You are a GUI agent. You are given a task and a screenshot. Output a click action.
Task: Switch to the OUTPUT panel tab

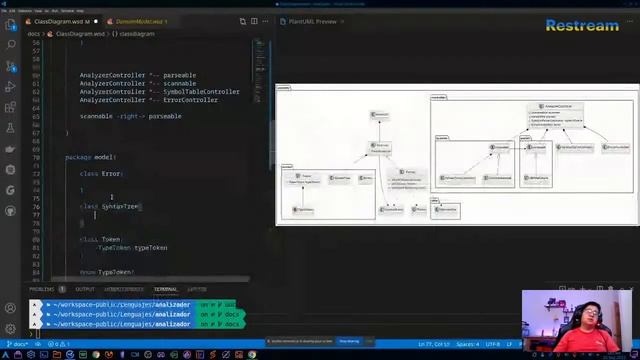tap(85, 289)
